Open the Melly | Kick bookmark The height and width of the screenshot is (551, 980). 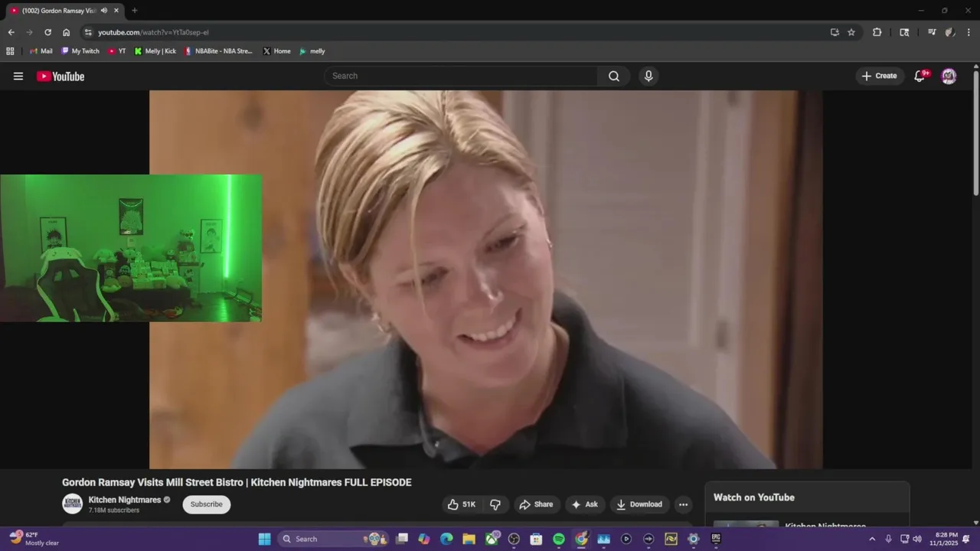click(x=155, y=51)
